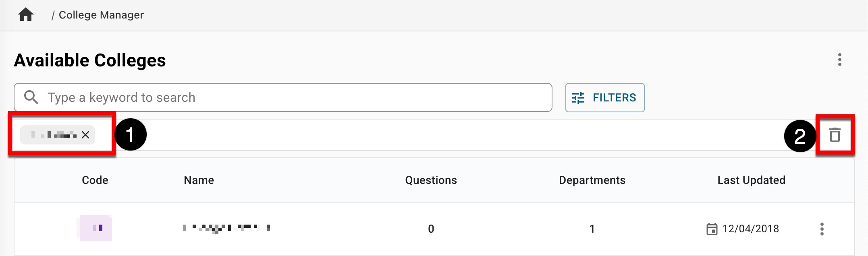The width and height of the screenshot is (868, 256).
Task: Click the sliders icon on the Filters button
Action: tap(578, 98)
